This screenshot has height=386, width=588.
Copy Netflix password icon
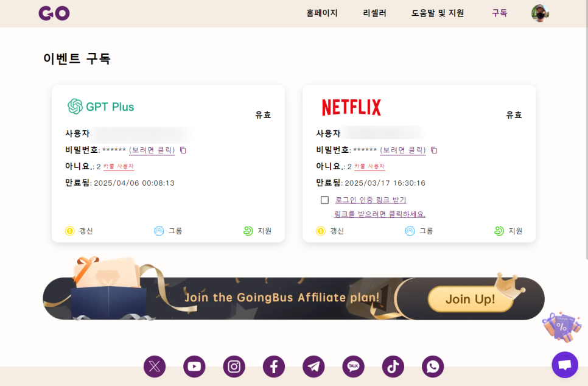434,150
